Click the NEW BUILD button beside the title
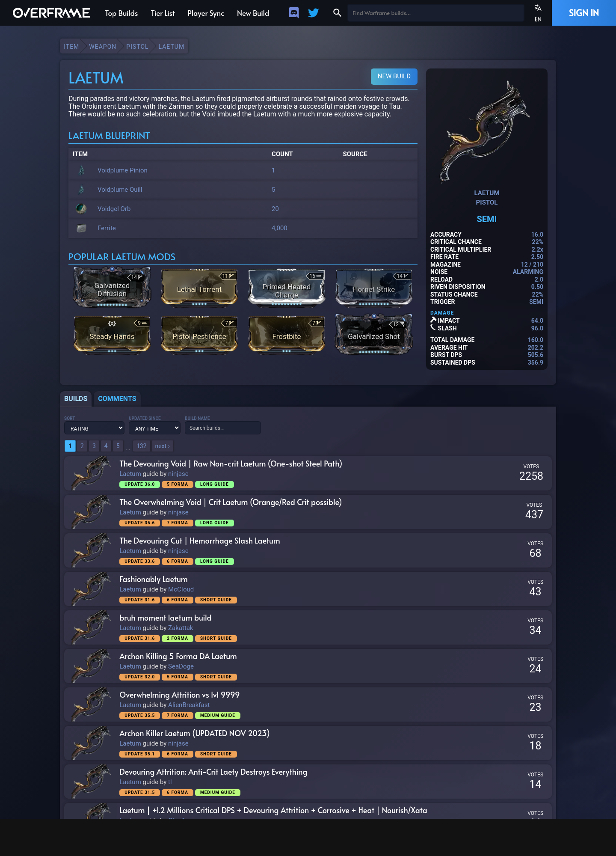 pos(394,76)
